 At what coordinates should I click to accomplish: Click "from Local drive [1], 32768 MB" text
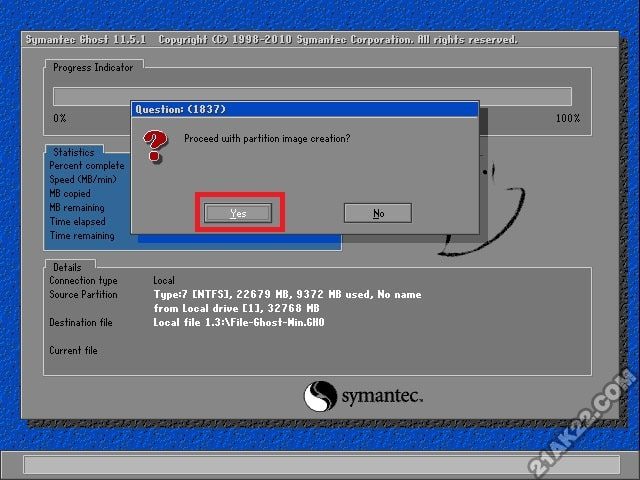(236, 308)
